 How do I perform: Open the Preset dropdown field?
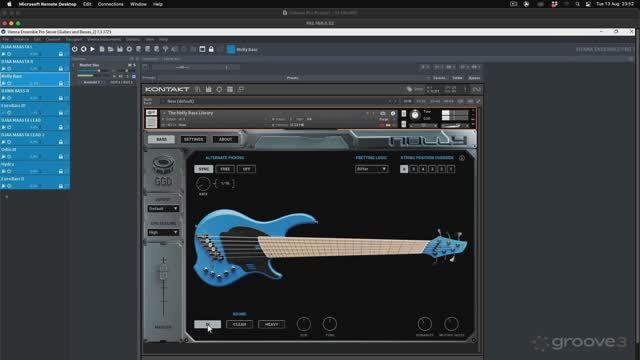click(x=293, y=78)
